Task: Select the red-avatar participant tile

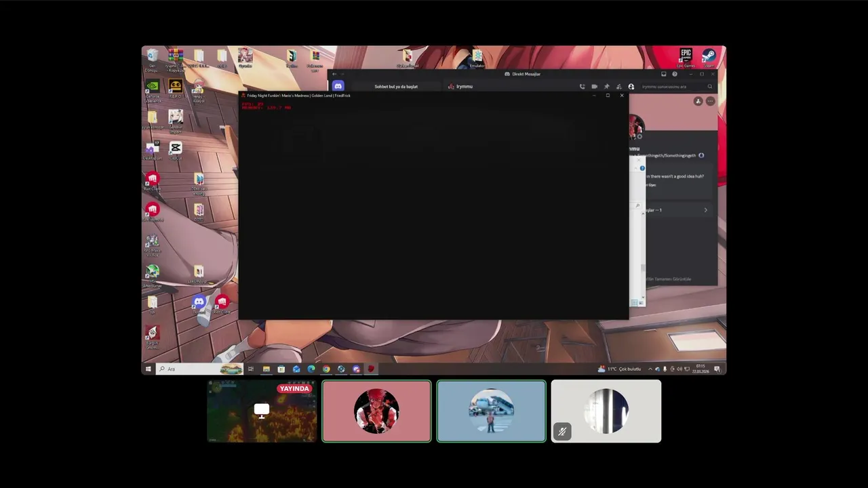Action: [376, 411]
